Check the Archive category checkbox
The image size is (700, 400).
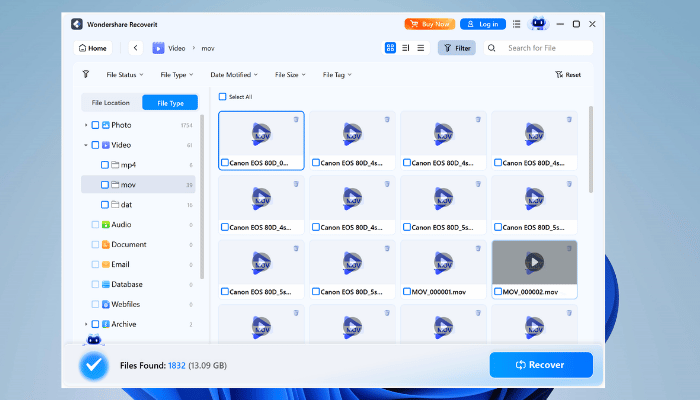click(95, 324)
